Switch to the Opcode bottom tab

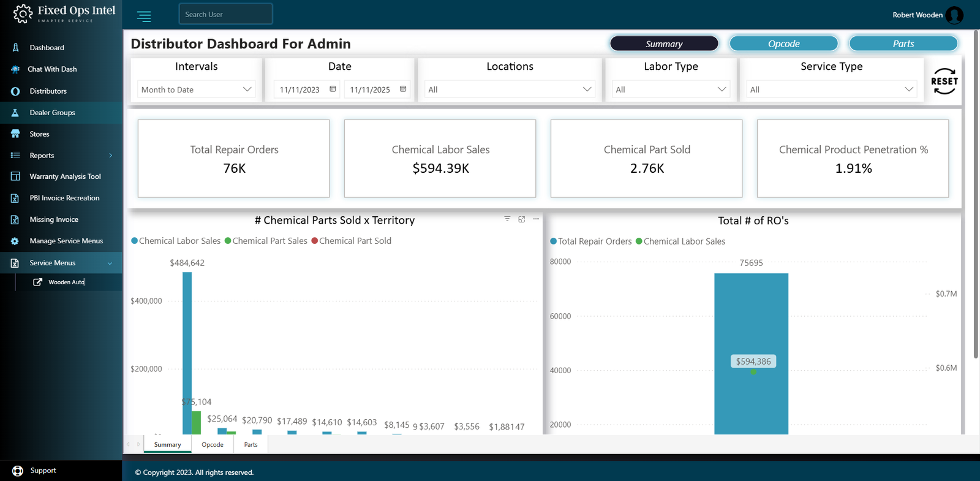(213, 445)
